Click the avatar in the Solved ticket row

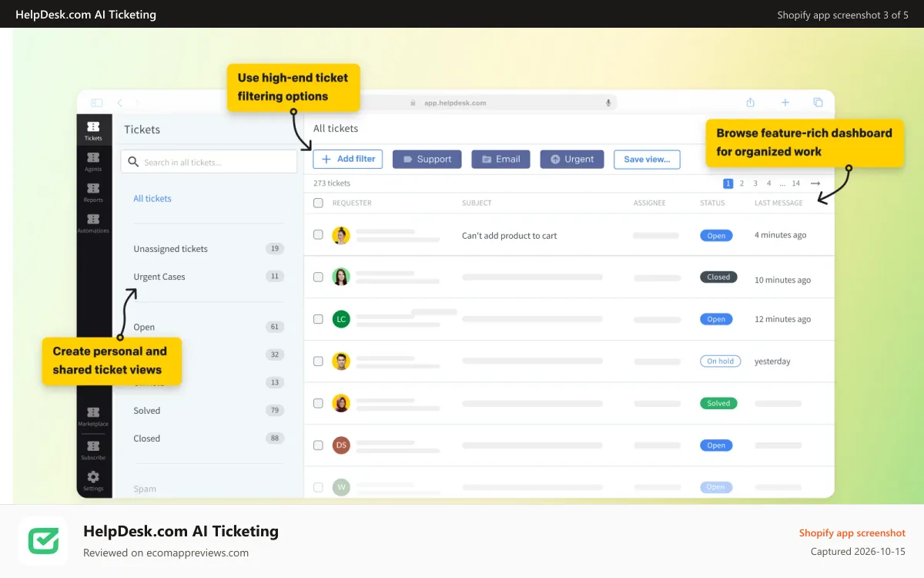coord(341,403)
